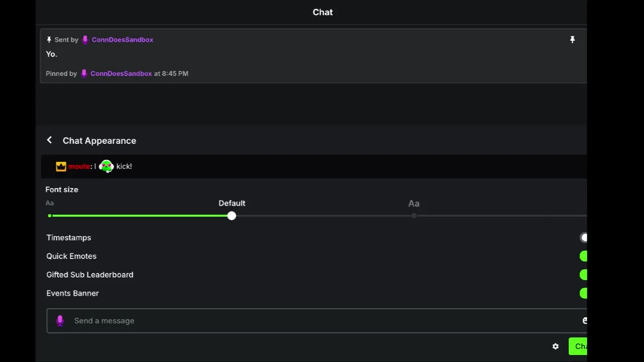Image resolution: width=644 pixels, height=362 pixels.
Task: Enable the Timestamps toggle
Action: pos(584,238)
